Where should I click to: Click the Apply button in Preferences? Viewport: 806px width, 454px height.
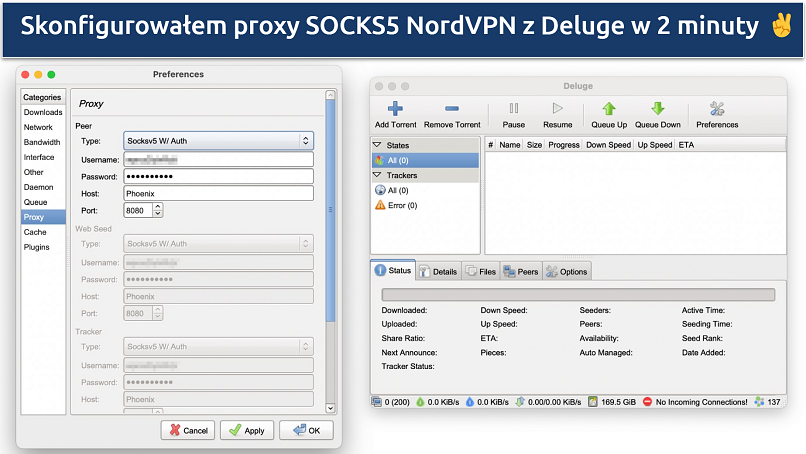(x=246, y=430)
